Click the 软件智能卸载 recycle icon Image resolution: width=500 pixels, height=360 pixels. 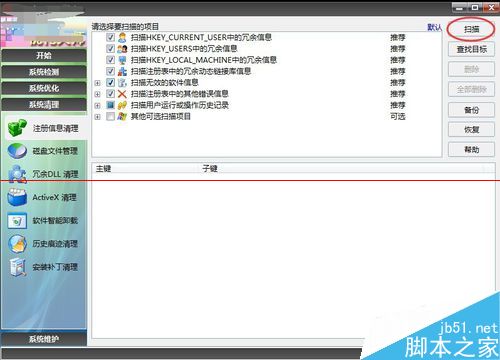(x=17, y=221)
